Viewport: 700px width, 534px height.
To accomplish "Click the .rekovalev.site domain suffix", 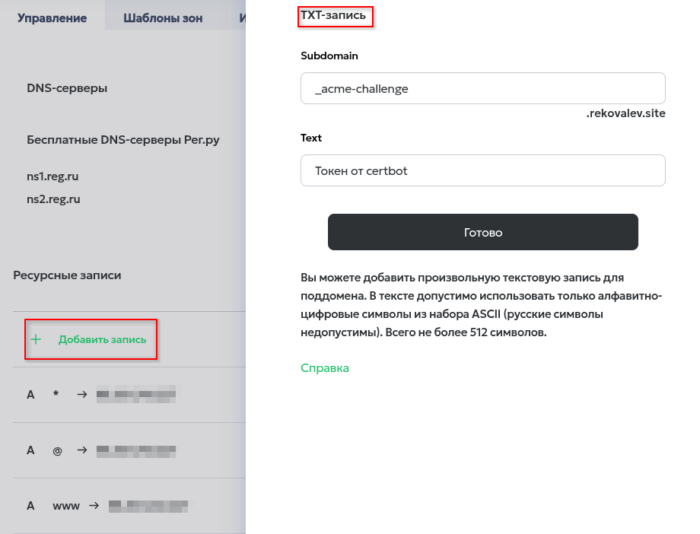I will [625, 115].
